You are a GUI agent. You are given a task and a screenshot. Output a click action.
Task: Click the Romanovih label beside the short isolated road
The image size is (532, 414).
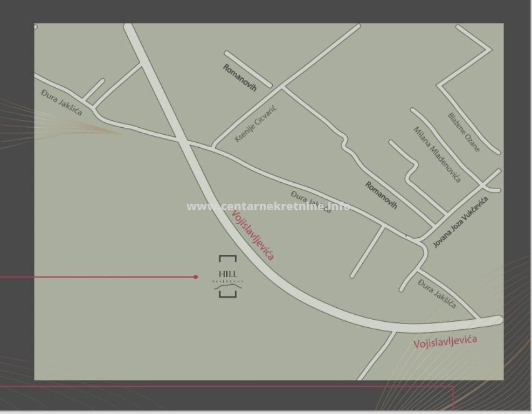click(x=240, y=77)
